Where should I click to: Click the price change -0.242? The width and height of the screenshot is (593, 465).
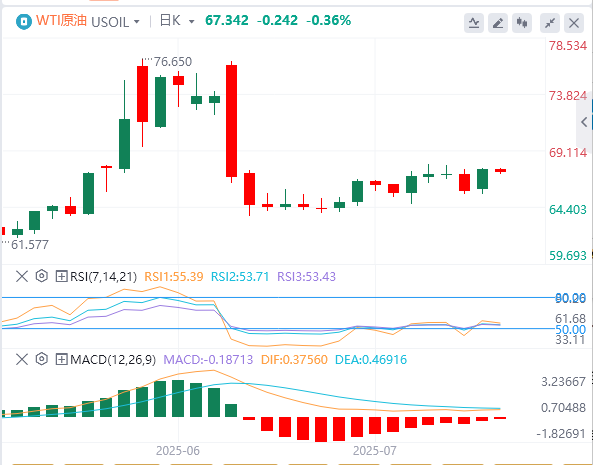(x=277, y=20)
